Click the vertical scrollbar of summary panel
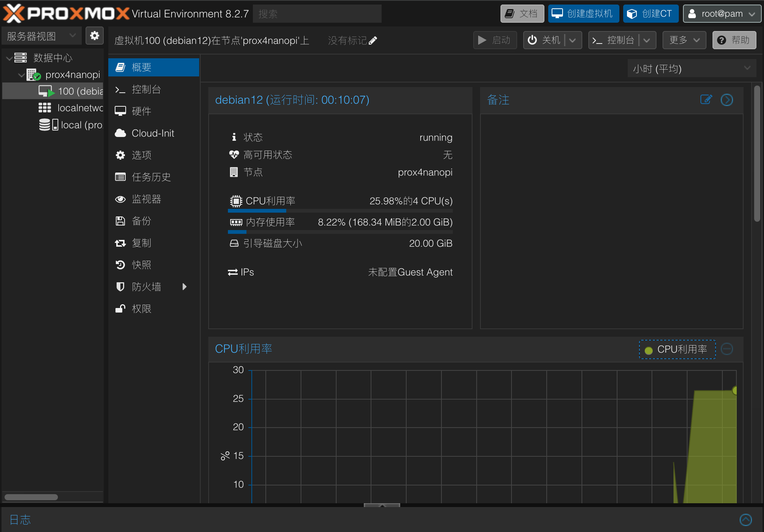 [x=757, y=153]
